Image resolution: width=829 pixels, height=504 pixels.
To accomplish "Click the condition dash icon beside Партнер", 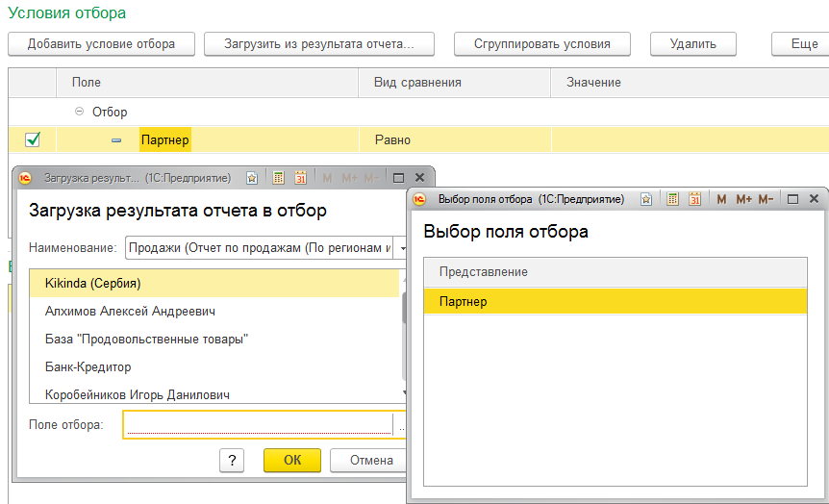I will (116, 140).
